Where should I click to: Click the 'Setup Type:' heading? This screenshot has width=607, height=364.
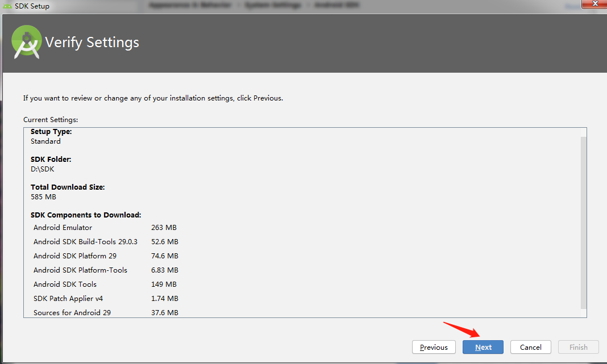click(51, 132)
